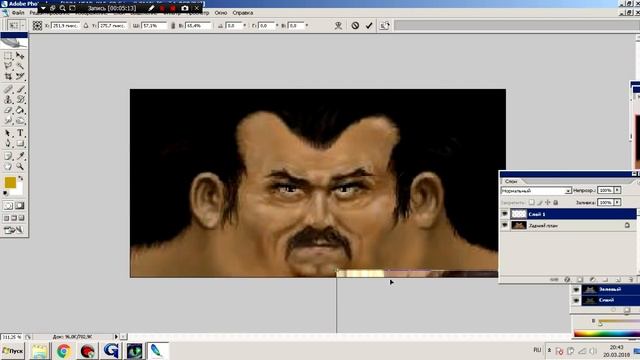The height and width of the screenshot is (360, 640).
Task: Select the Magic Wand tool
Action: (x=20, y=66)
